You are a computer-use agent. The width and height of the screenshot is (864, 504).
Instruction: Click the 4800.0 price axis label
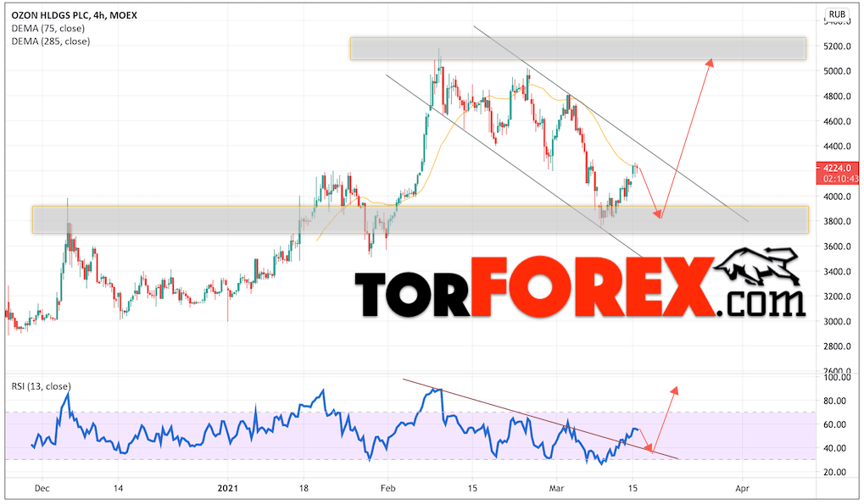coord(837,97)
